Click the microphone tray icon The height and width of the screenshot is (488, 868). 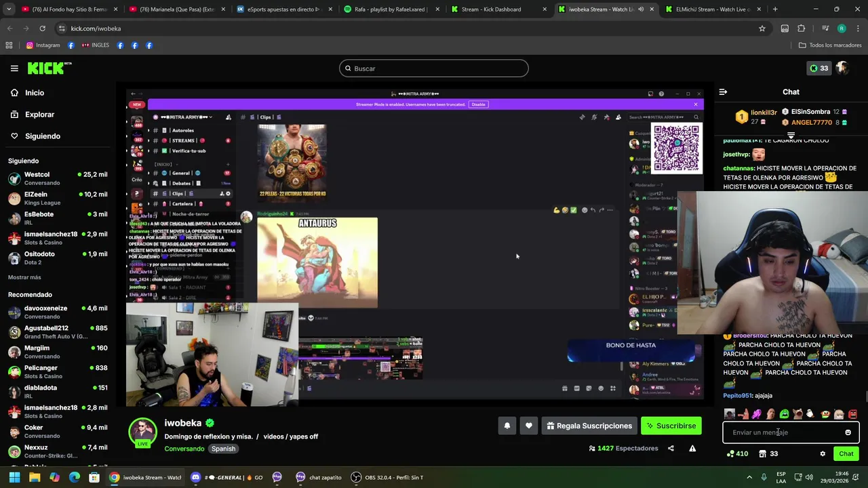click(764, 477)
